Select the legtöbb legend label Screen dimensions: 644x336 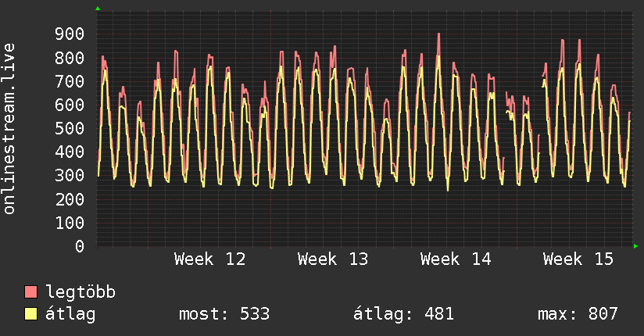pyautogui.click(x=80, y=292)
